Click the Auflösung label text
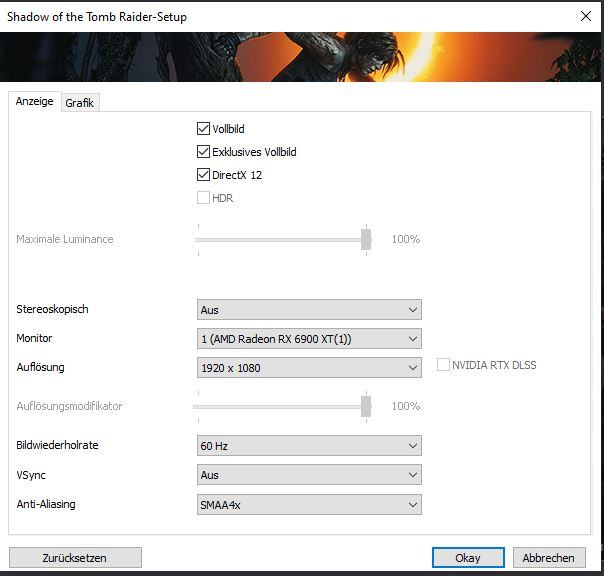Image resolution: width=604 pixels, height=576 pixels. tap(40, 367)
